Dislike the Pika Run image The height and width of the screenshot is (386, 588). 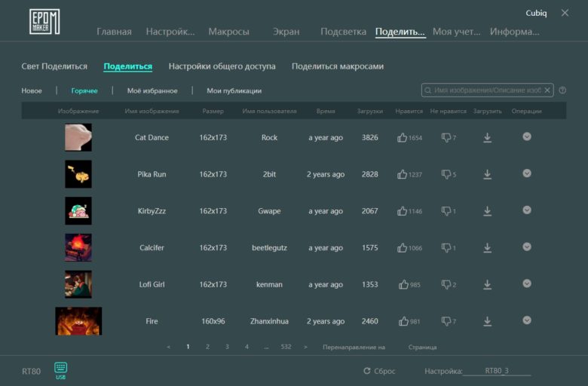pyautogui.click(x=446, y=174)
